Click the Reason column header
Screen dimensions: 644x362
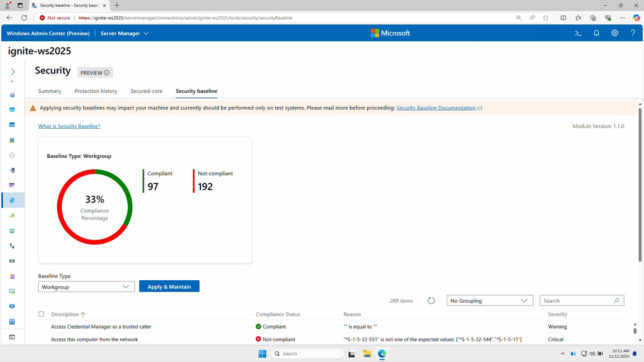[352, 314]
